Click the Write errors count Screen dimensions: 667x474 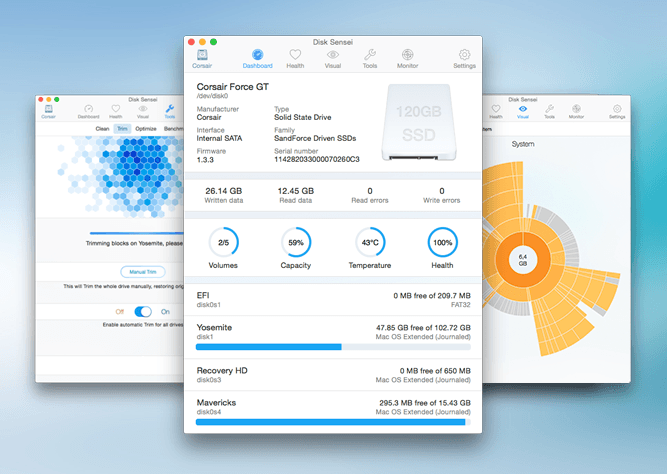click(442, 191)
